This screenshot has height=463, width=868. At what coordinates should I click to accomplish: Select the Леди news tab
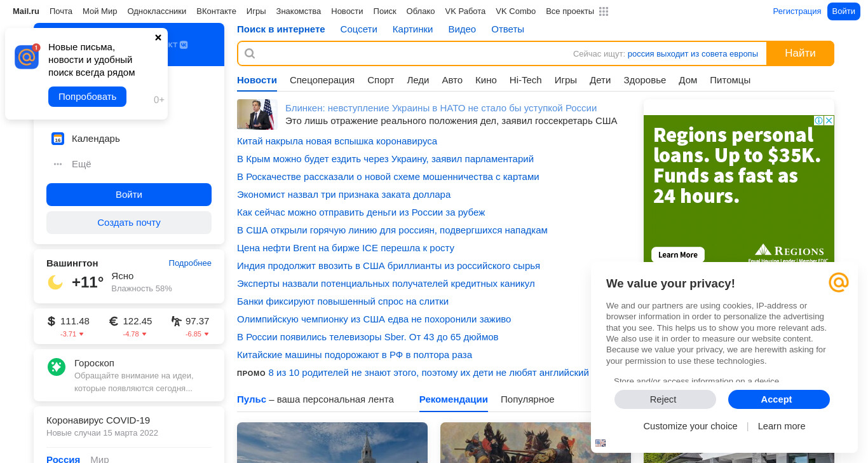click(x=418, y=80)
